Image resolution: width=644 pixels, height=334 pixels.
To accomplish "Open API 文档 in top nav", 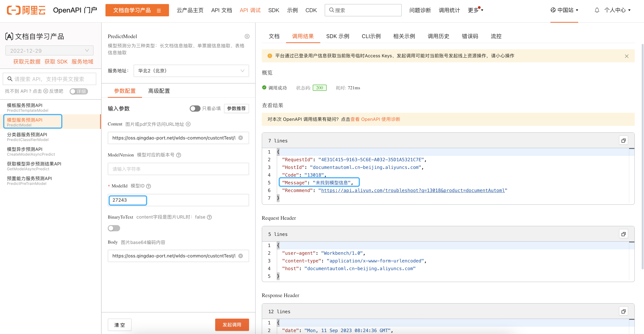I will click(x=222, y=10).
